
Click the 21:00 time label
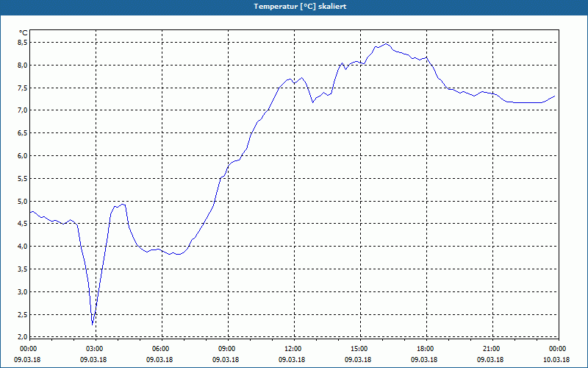[x=492, y=349]
